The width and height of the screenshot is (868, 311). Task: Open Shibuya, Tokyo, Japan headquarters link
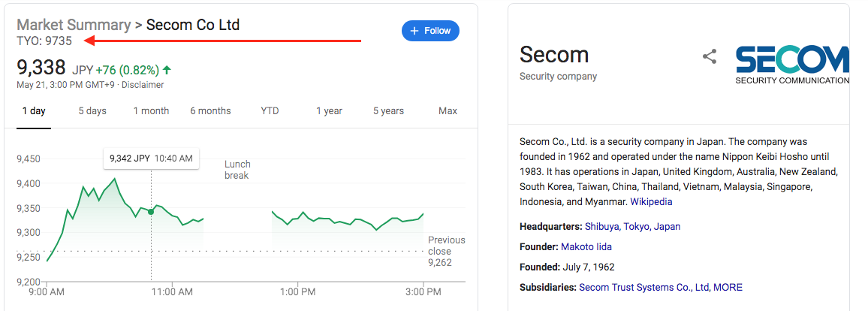[x=633, y=226]
